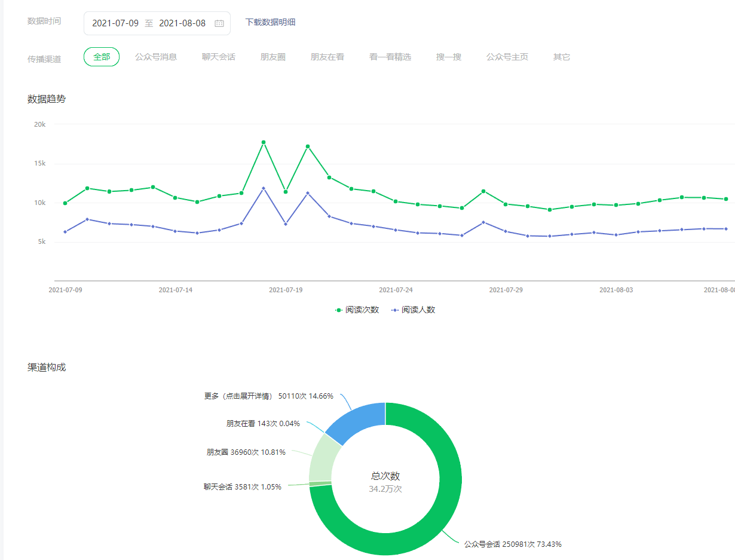Open the start date 2021-07-09 picker
Image resolution: width=735 pixels, height=560 pixels.
click(115, 23)
